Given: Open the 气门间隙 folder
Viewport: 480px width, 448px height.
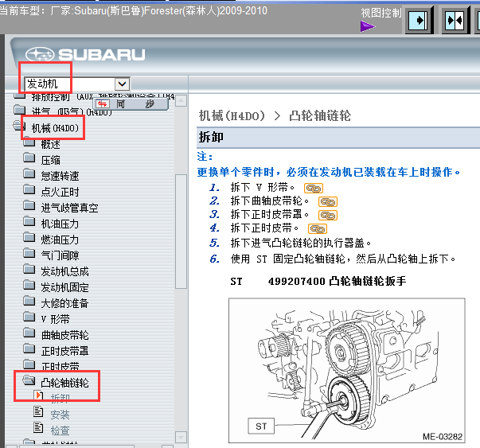Looking at the screenshot, I should point(60,255).
